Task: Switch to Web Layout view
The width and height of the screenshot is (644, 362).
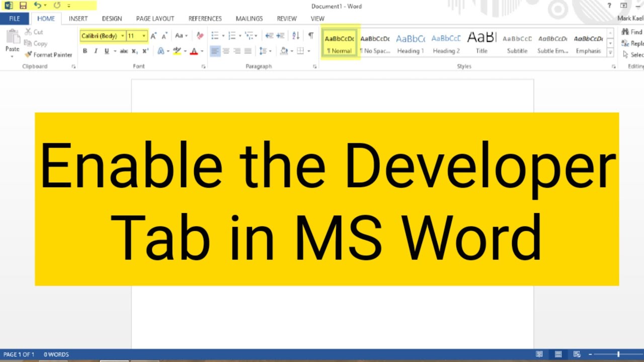Action: point(577,354)
